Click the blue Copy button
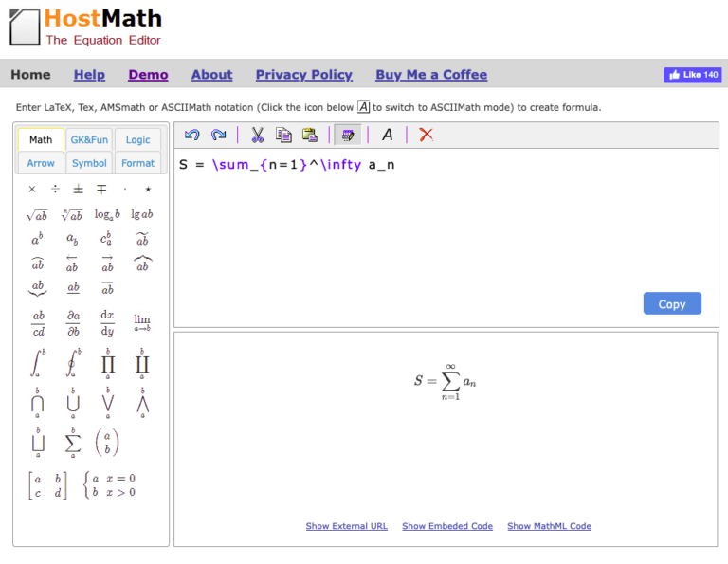 pos(672,303)
